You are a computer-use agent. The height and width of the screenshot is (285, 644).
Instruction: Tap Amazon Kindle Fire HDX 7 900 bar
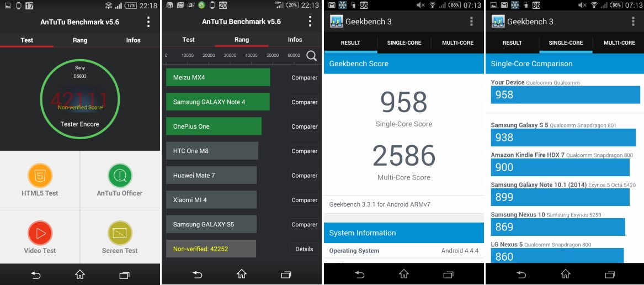click(560, 167)
